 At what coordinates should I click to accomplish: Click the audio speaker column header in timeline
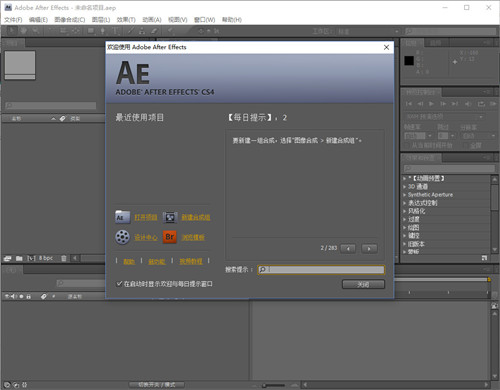(14, 296)
